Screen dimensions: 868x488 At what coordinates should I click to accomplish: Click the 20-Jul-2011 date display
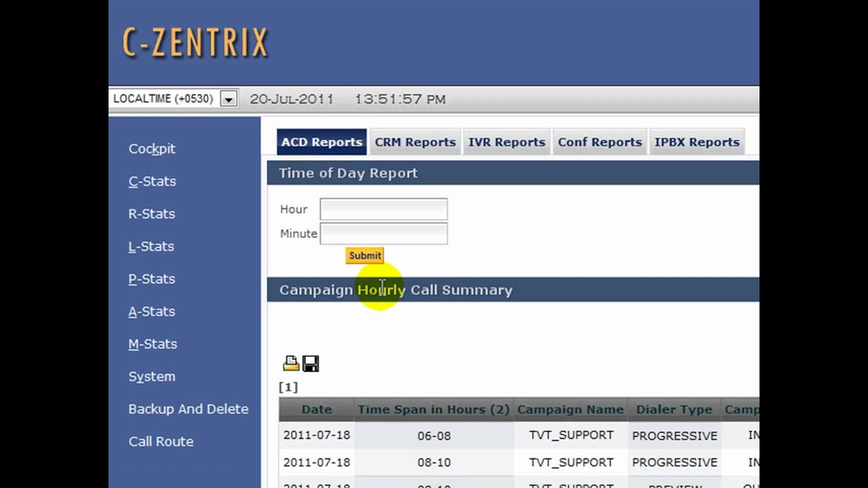[292, 99]
